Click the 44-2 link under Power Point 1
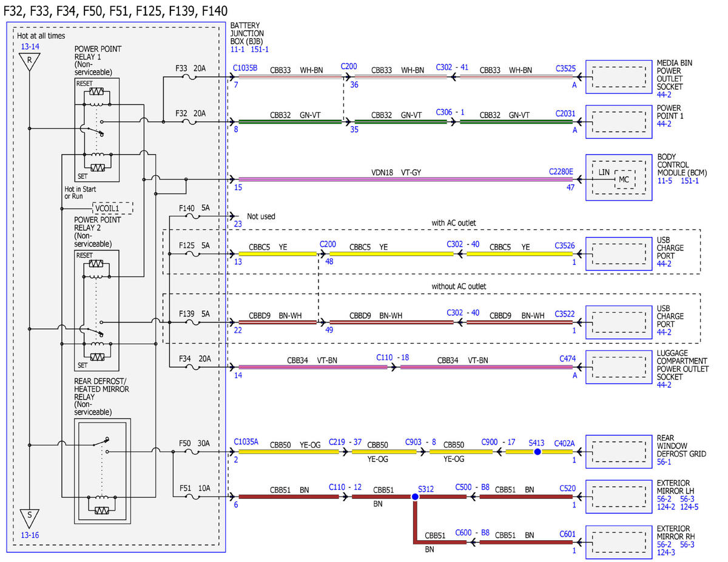Image resolution: width=728 pixels, height=562 pixels. 664,124
